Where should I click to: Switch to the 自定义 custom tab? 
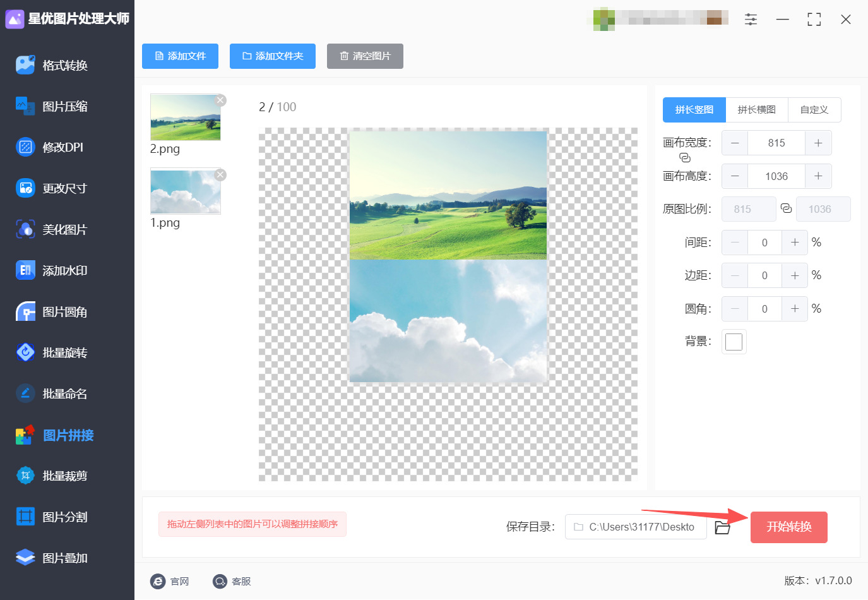[814, 110]
